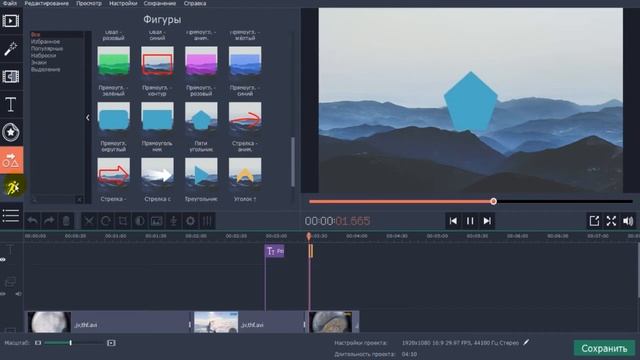Click the Redo arrow in toolbar
Viewport: 640px width, 360px height.
[x=49, y=221]
